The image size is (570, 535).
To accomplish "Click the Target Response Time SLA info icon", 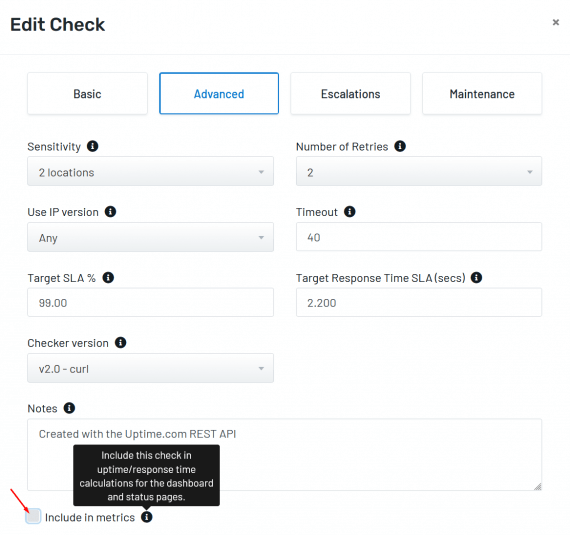I will [x=476, y=278].
